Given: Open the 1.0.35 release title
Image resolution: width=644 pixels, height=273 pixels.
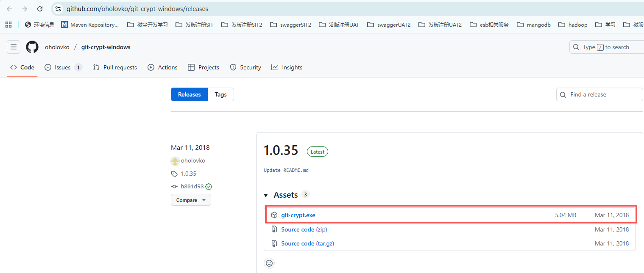Looking at the screenshot, I should pyautogui.click(x=281, y=150).
